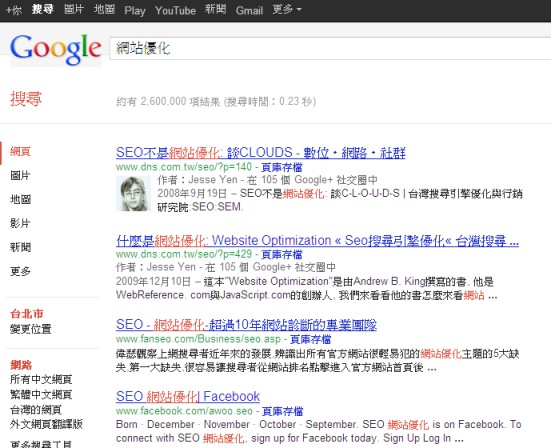Open result 'SEO不是網站優化: 談CLOUDS'

pyautogui.click(x=261, y=152)
